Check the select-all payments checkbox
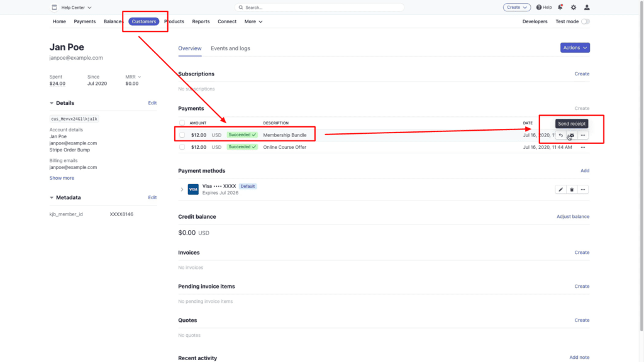Image resolution: width=644 pixels, height=362 pixels. tap(182, 123)
